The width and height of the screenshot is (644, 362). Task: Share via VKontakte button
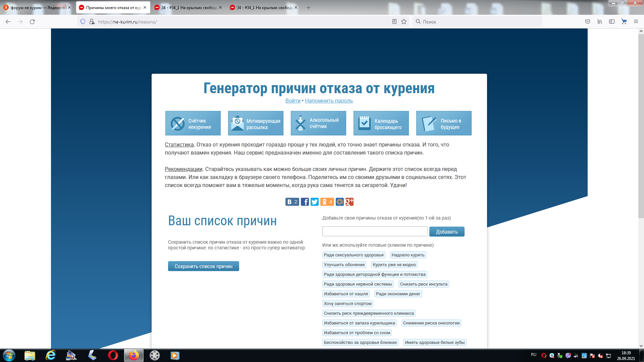[x=292, y=202]
